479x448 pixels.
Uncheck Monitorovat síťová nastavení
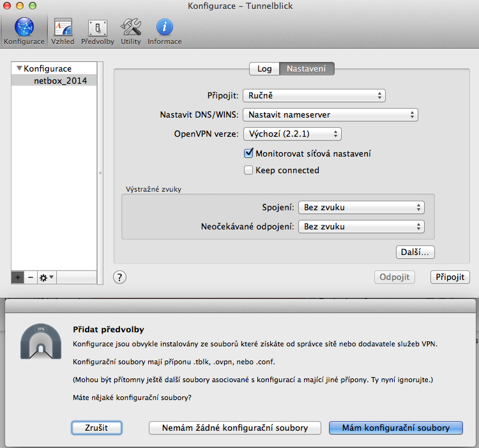[249, 153]
